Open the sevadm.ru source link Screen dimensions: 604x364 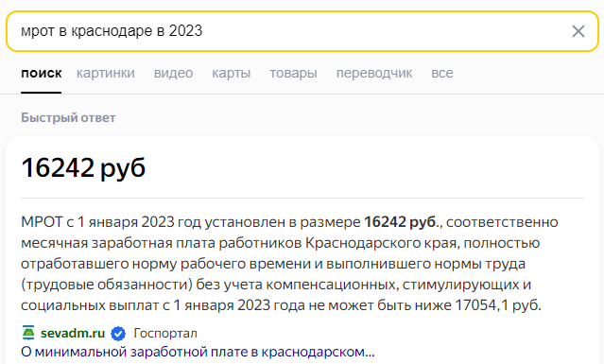73,333
